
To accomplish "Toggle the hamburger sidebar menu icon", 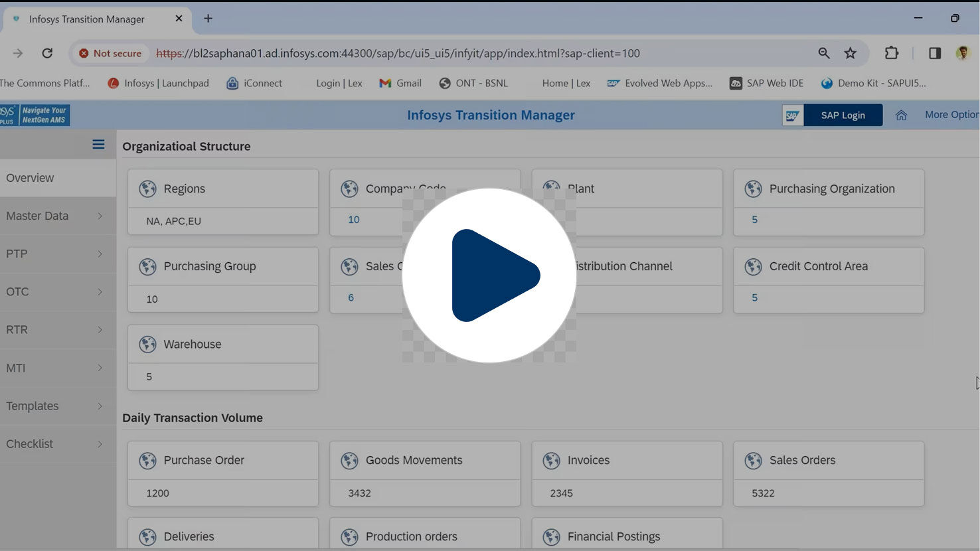I will (98, 144).
